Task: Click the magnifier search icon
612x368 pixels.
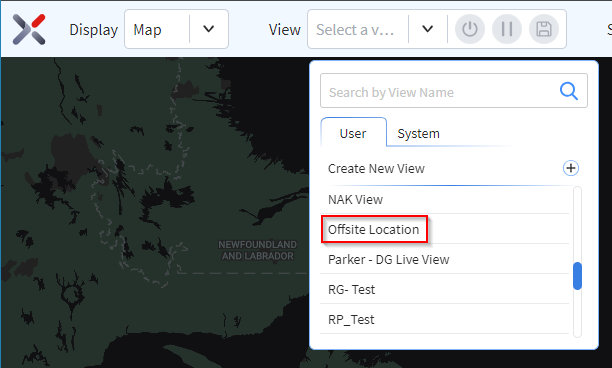Action: (x=569, y=91)
